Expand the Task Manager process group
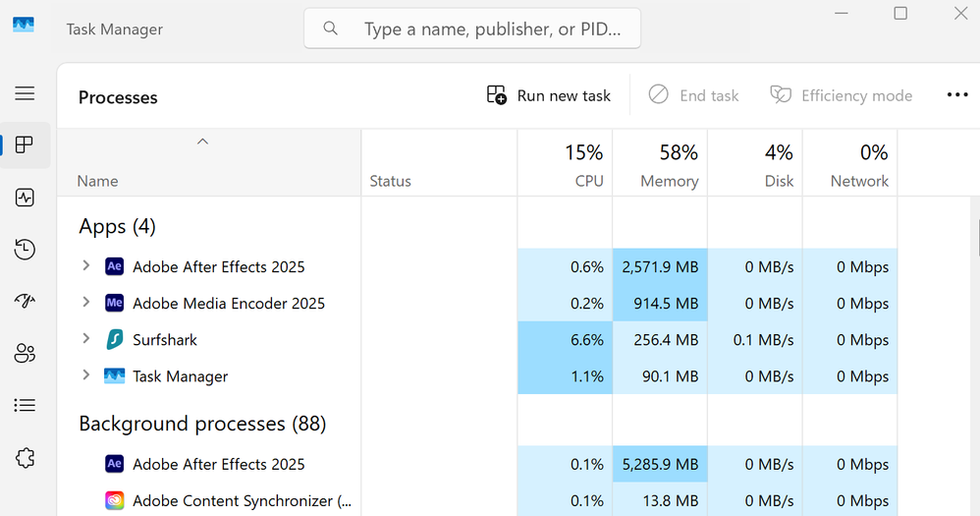 [86, 374]
